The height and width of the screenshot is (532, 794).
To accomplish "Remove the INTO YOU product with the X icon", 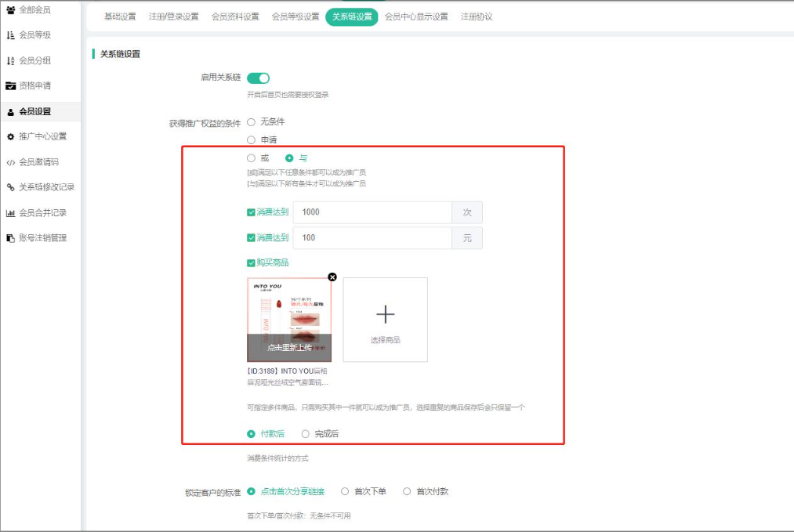I will [332, 277].
